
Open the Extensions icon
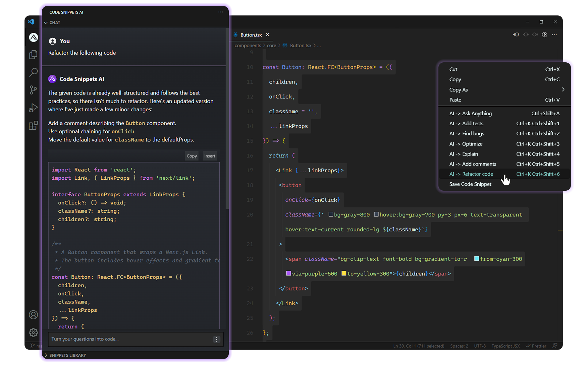(33, 126)
